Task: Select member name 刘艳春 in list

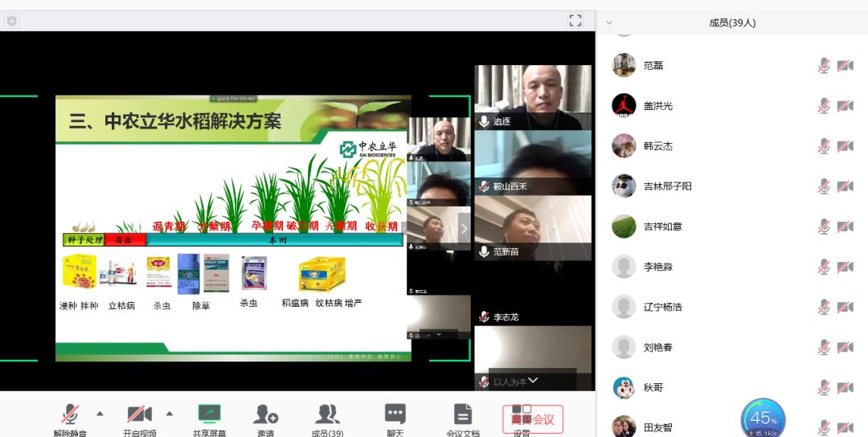Action: tap(658, 347)
